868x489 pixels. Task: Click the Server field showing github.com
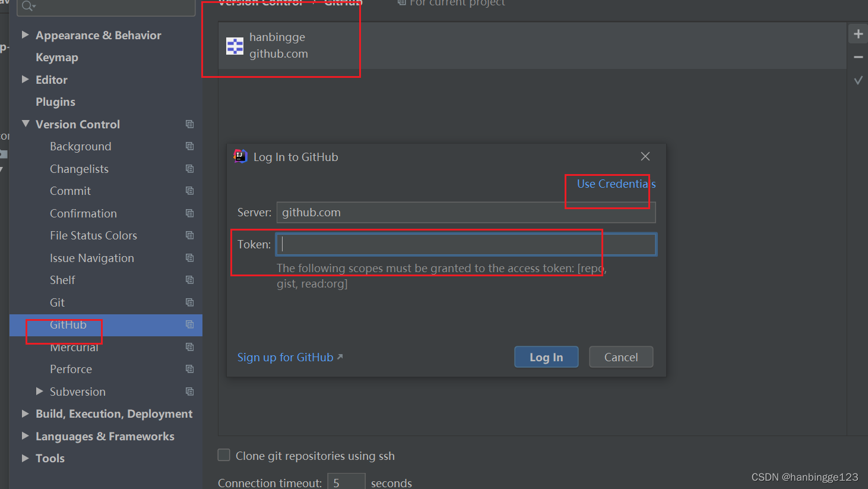coord(466,213)
